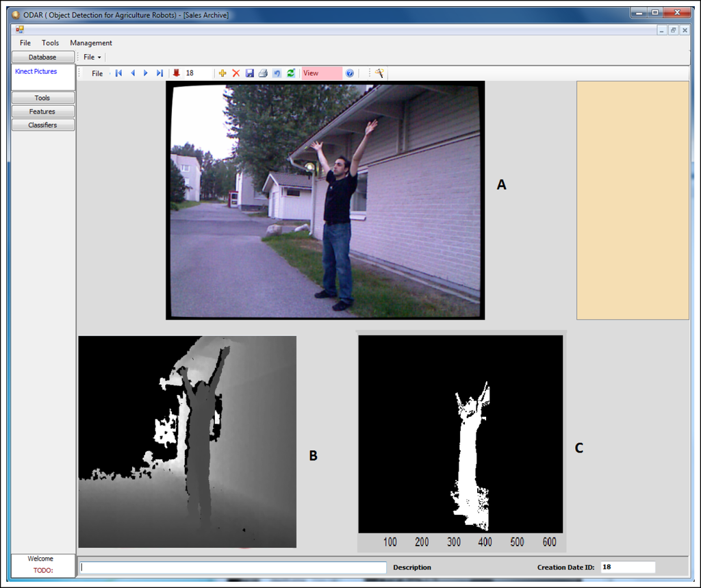This screenshot has height=588, width=701.
Task: Expand the File dropdown beside Database
Action: tap(92, 57)
